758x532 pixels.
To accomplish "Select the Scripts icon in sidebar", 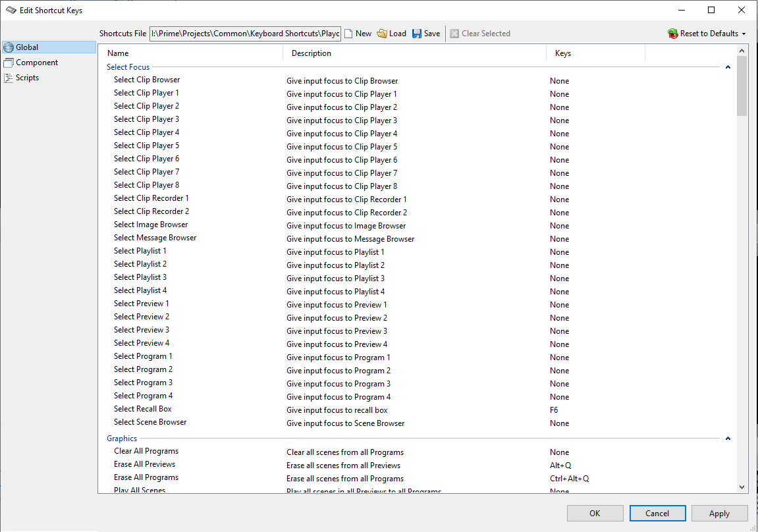I will pos(9,78).
